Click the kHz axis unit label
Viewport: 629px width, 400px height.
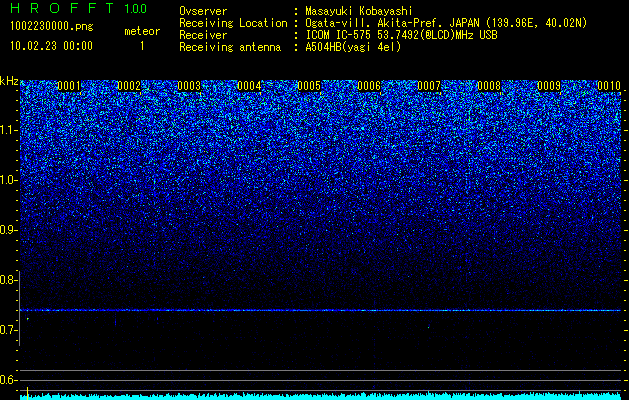[9, 81]
